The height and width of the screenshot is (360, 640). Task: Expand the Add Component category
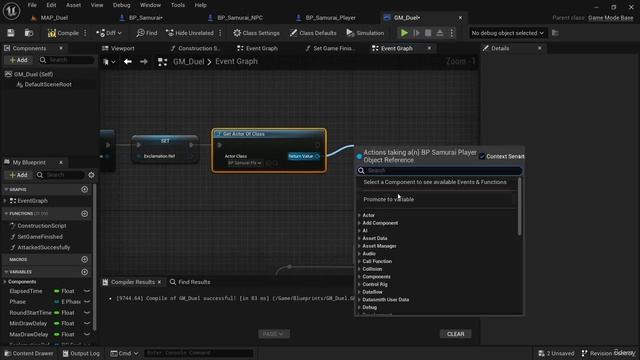[x=359, y=223]
